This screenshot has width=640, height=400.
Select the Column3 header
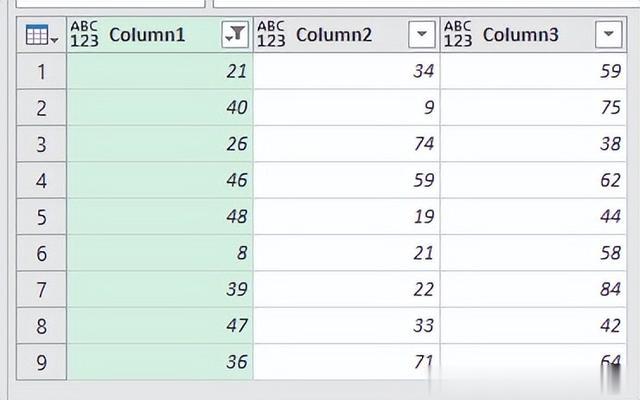click(x=533, y=35)
